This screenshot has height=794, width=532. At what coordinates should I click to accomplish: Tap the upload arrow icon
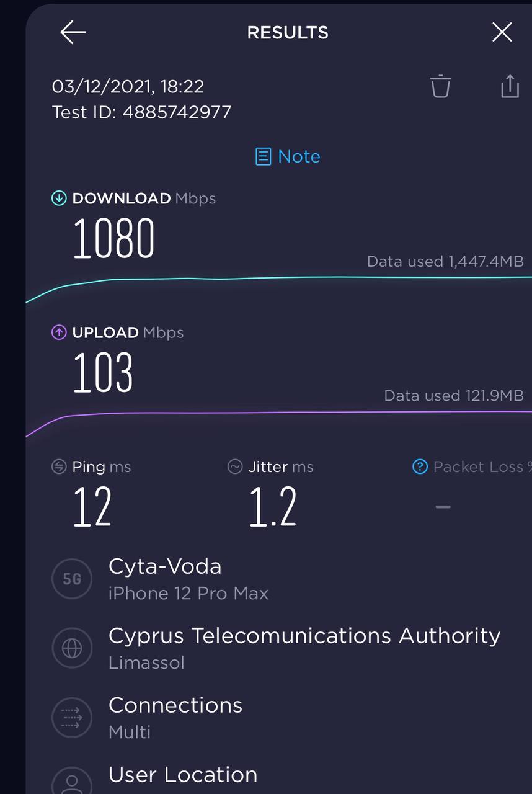[59, 332]
